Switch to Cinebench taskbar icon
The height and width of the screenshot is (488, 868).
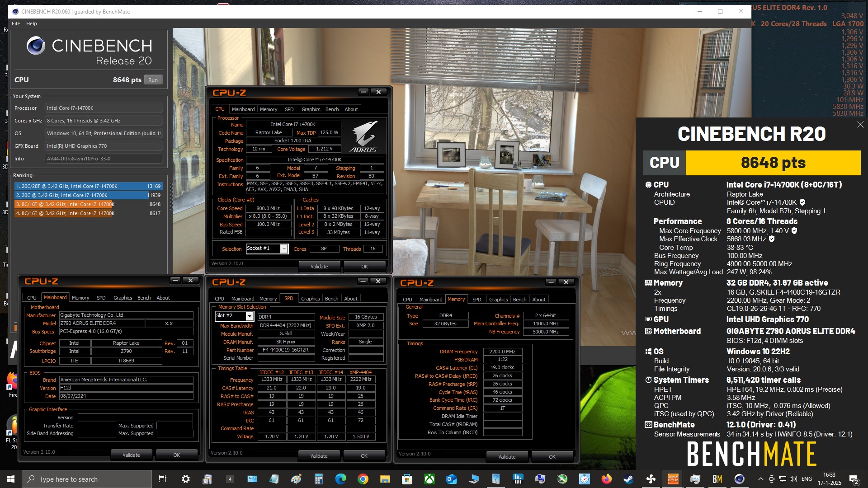(739, 479)
